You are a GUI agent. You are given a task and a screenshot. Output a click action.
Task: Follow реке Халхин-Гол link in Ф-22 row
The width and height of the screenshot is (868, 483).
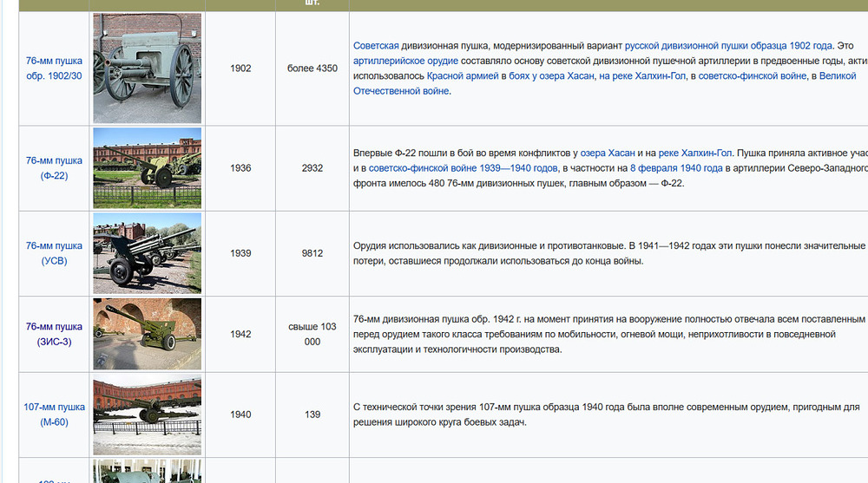click(x=695, y=153)
